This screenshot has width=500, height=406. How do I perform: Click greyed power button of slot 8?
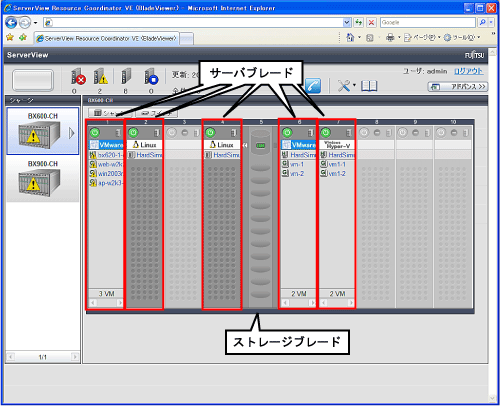(364, 133)
